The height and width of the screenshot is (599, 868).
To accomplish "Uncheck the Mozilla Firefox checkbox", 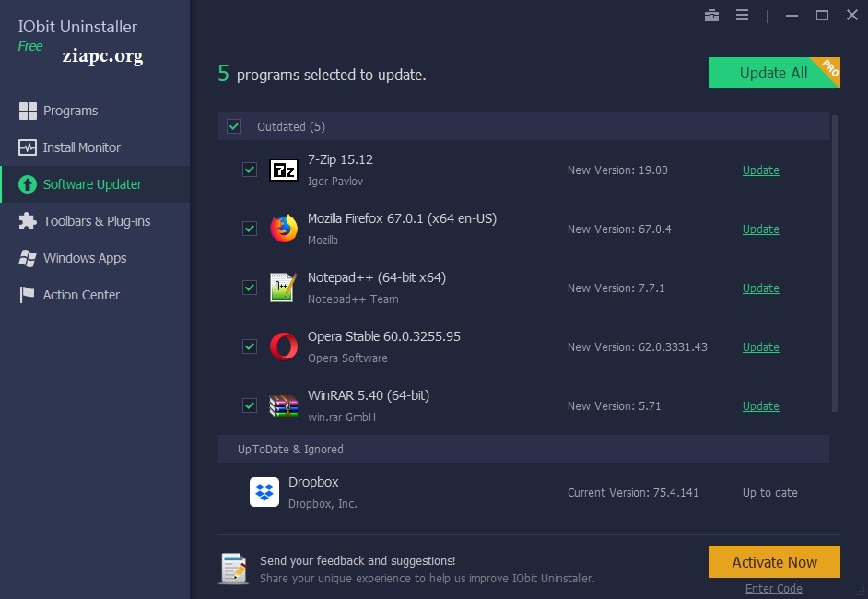I will pyautogui.click(x=250, y=229).
